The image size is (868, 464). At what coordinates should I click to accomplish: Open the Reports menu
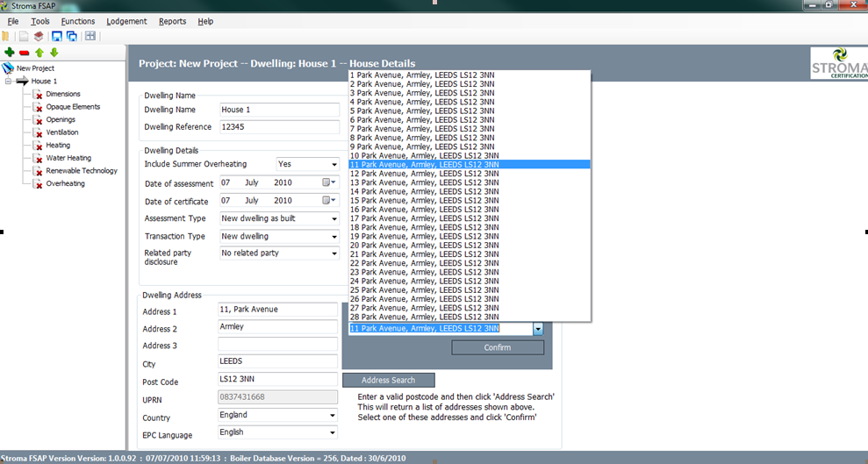[172, 21]
